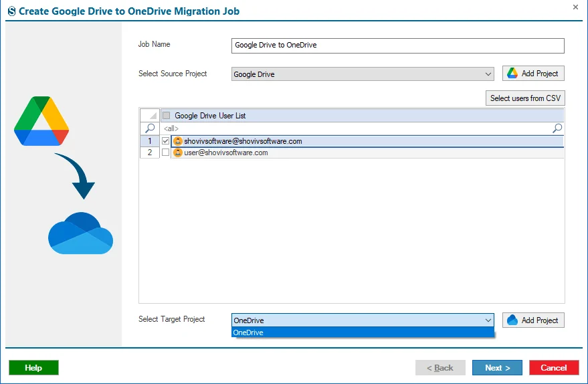Click the avatar icon beside shovivsoftware@shovivsoftware.com

click(178, 141)
